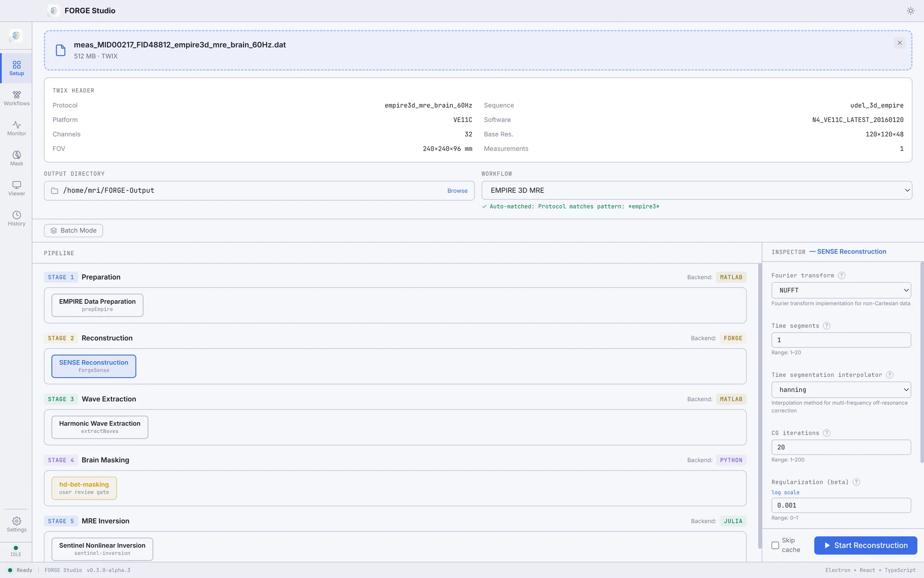The image size is (924, 578).
Task: Click the JULIA backend badge of Stage 5
Action: [733, 522]
